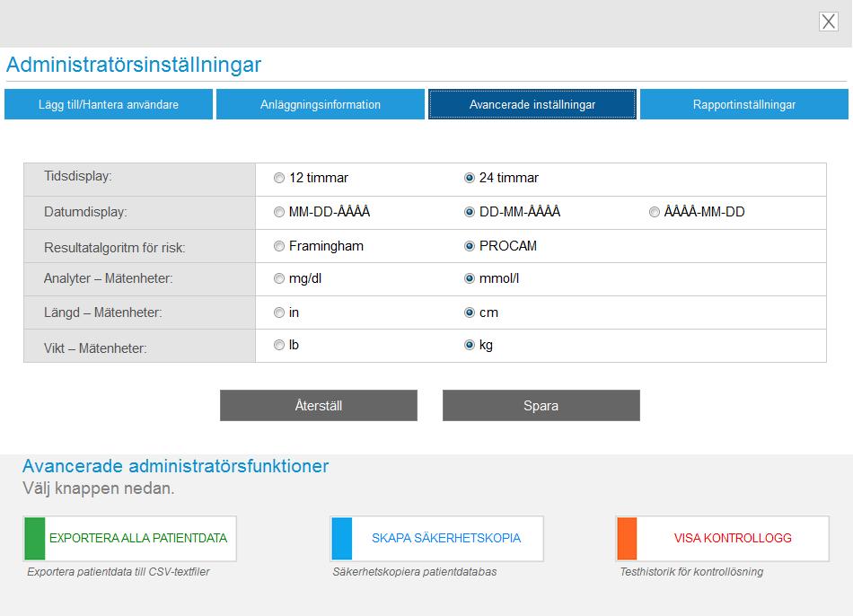Click the Datumdisplay row label
The width and height of the screenshot is (853, 616).
[x=85, y=212]
